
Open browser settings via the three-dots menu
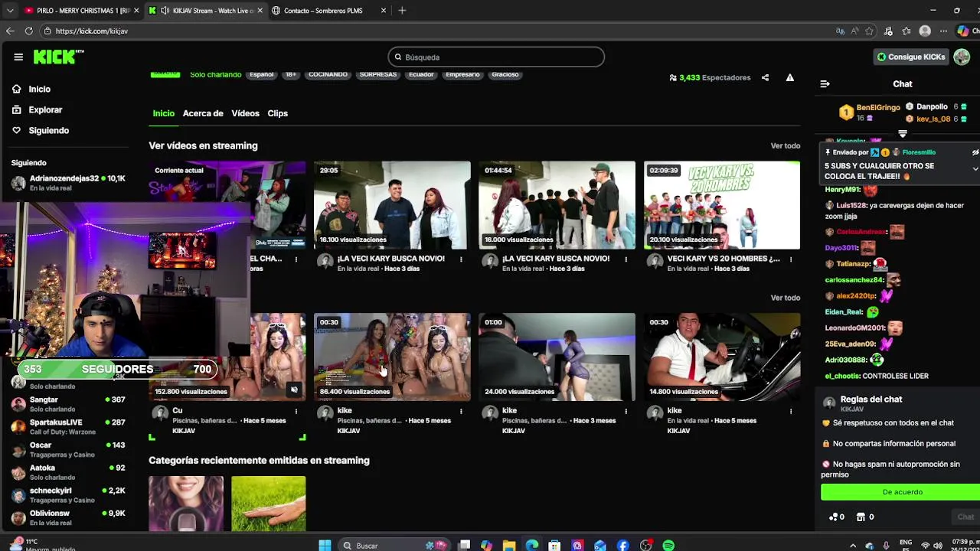[x=944, y=31]
